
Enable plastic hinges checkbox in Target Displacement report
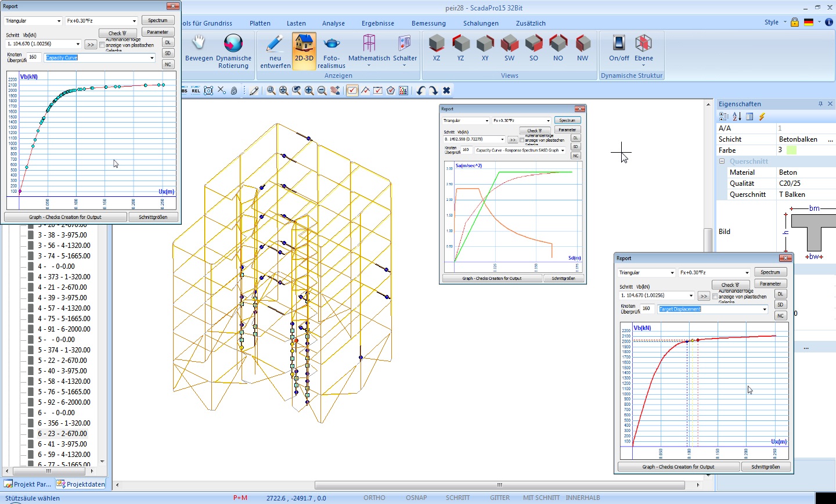pyautogui.click(x=715, y=296)
